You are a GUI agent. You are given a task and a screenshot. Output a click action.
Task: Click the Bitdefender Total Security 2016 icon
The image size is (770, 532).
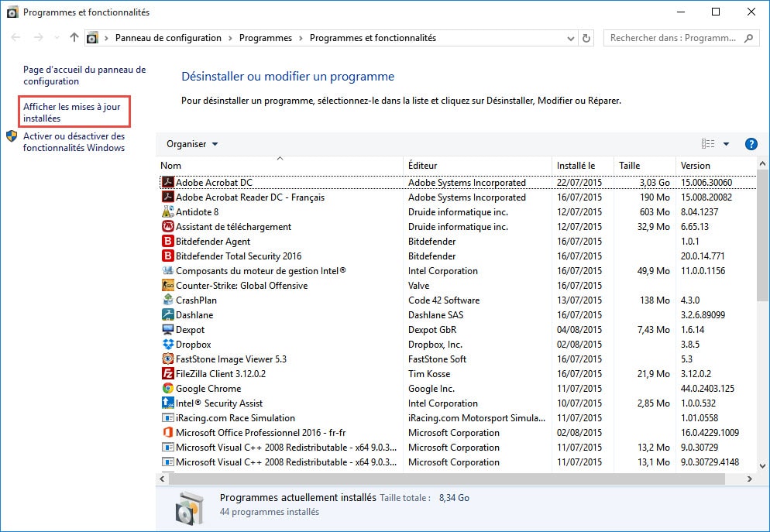tap(168, 256)
